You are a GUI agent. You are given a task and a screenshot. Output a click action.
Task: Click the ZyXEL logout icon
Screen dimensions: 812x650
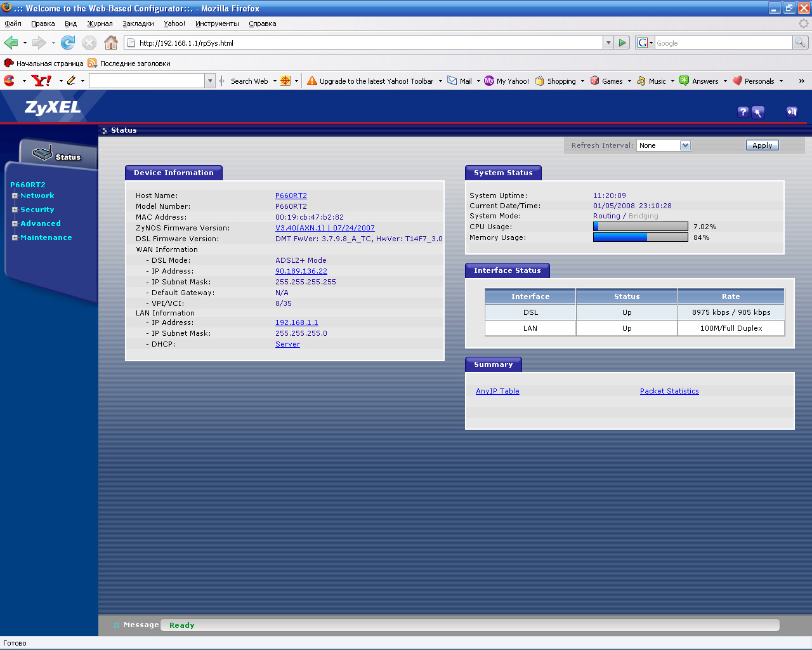791,112
